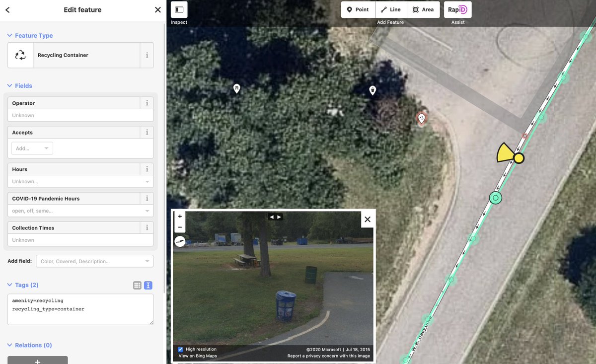
Task: Advance to the next streetside photo
Action: [x=279, y=217]
